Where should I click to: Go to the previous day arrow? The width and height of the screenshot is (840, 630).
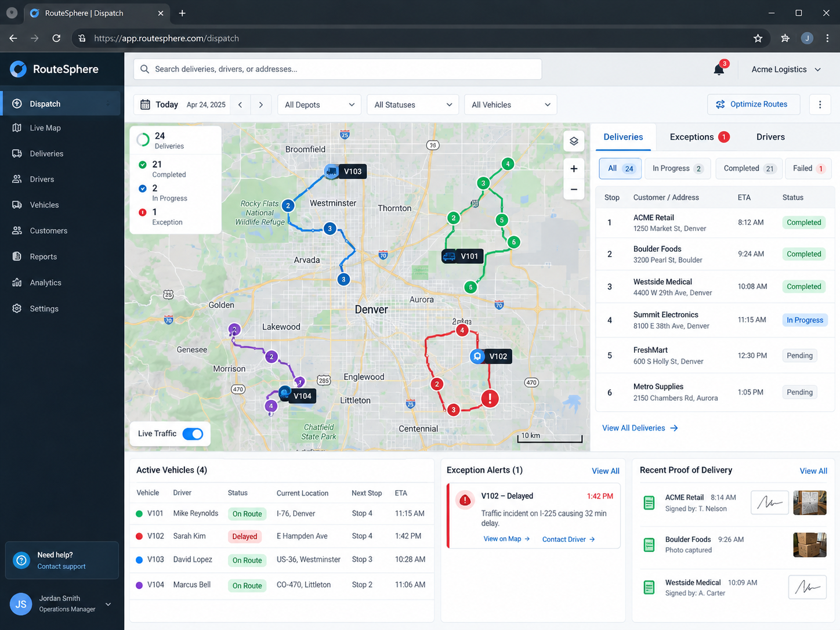[240, 105]
